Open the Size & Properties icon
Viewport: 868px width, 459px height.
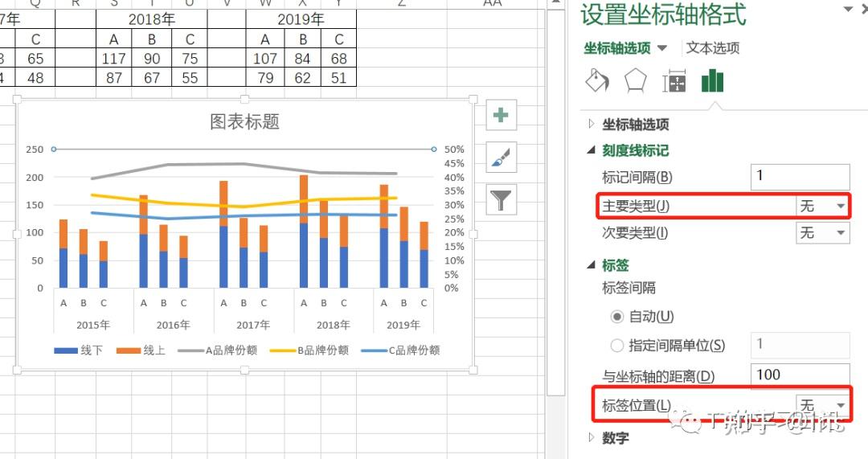(674, 81)
